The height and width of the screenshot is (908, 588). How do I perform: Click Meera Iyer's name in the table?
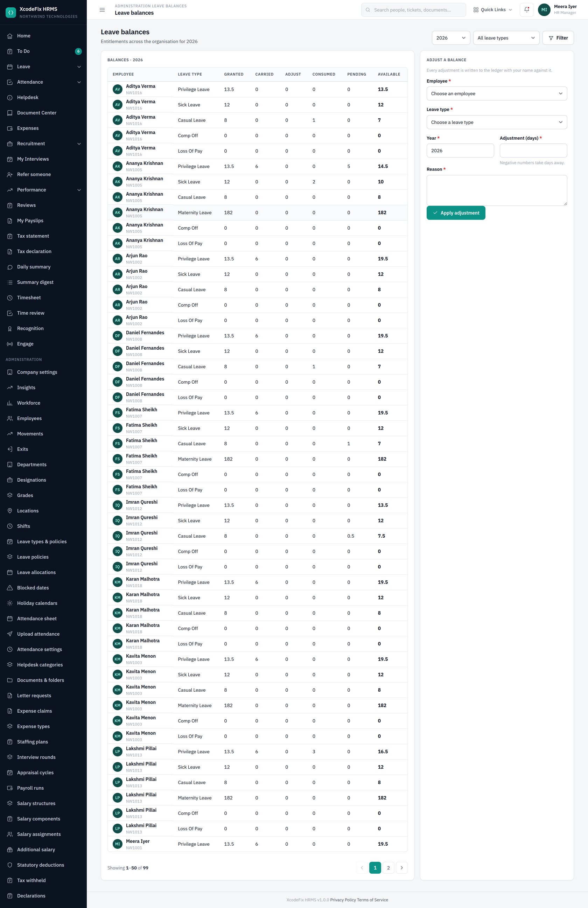[x=138, y=841]
